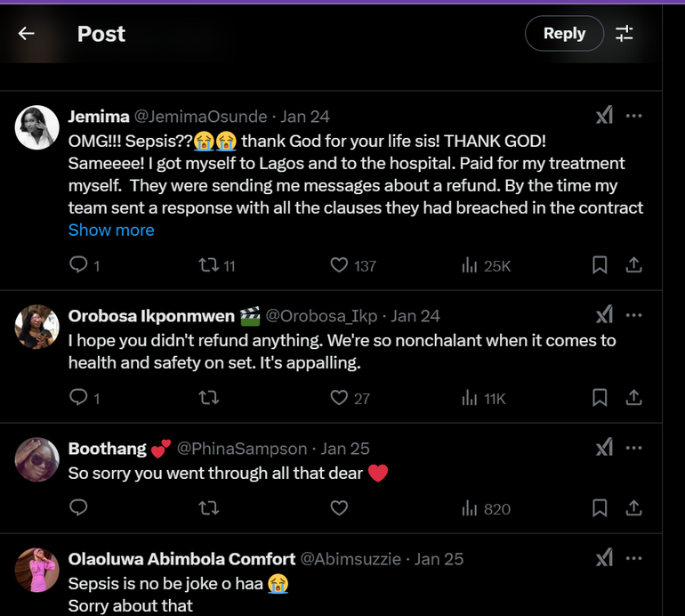This screenshot has width=685, height=616.
Task: Like Orobosa's reply
Action: 339,398
